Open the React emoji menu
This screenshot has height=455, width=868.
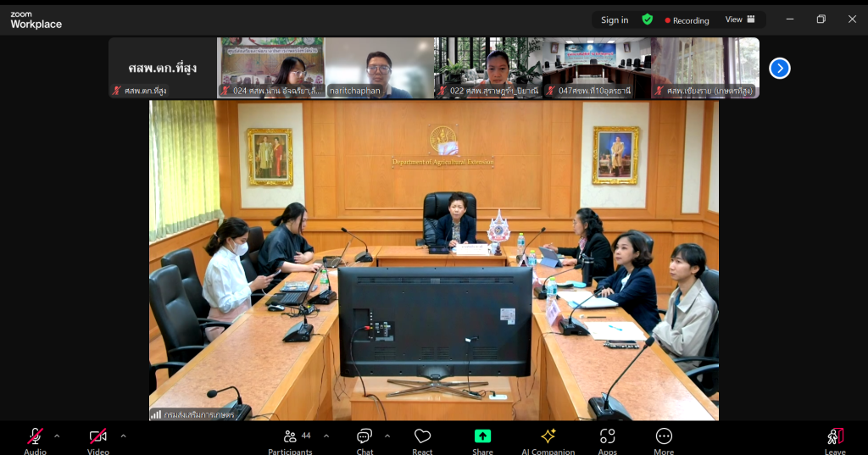(422, 437)
